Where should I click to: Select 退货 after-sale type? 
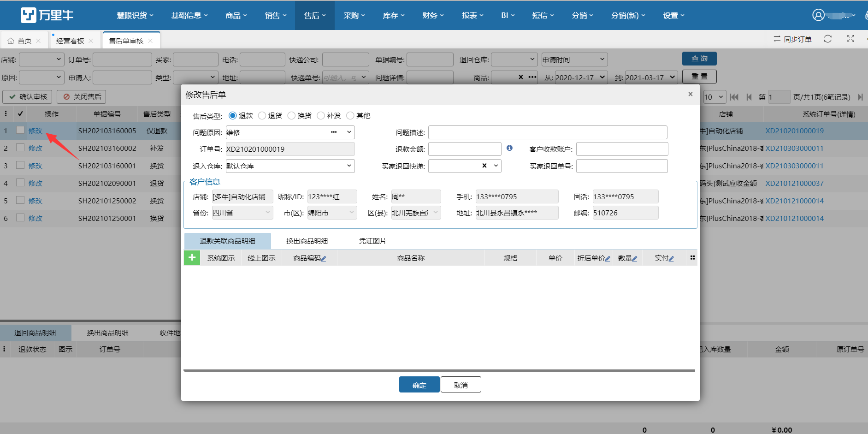[262, 115]
